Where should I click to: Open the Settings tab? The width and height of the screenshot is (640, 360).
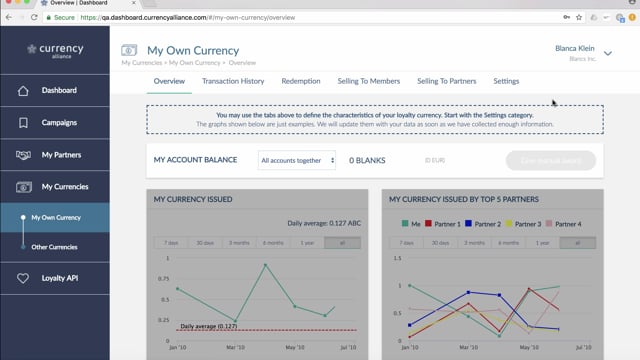(506, 81)
